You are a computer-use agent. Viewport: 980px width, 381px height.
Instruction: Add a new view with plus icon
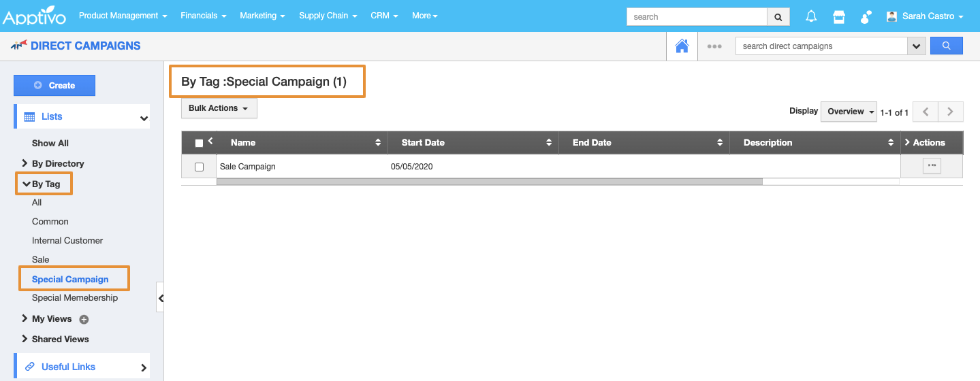(x=84, y=319)
